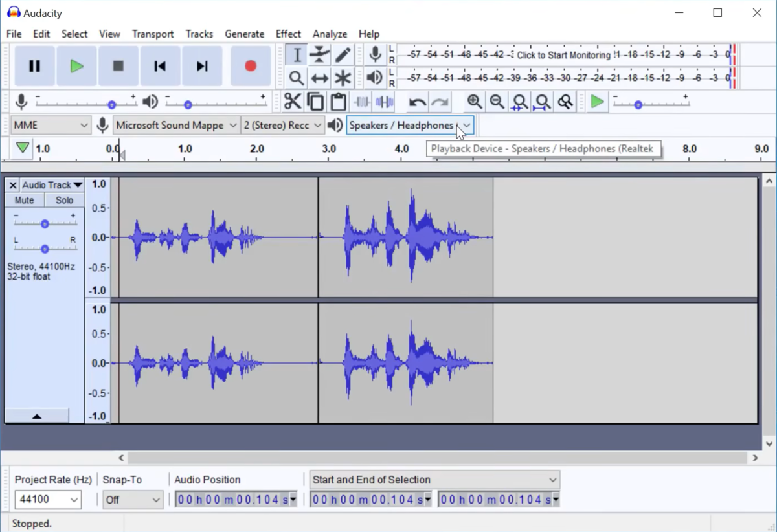777x532 pixels.
Task: Open the Effect menu
Action: click(x=288, y=34)
